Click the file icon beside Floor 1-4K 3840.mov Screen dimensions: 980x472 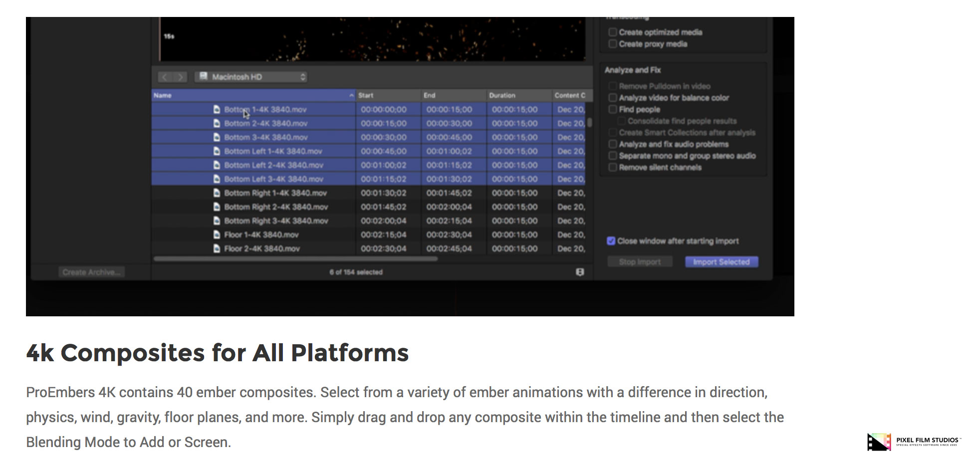pyautogui.click(x=217, y=235)
